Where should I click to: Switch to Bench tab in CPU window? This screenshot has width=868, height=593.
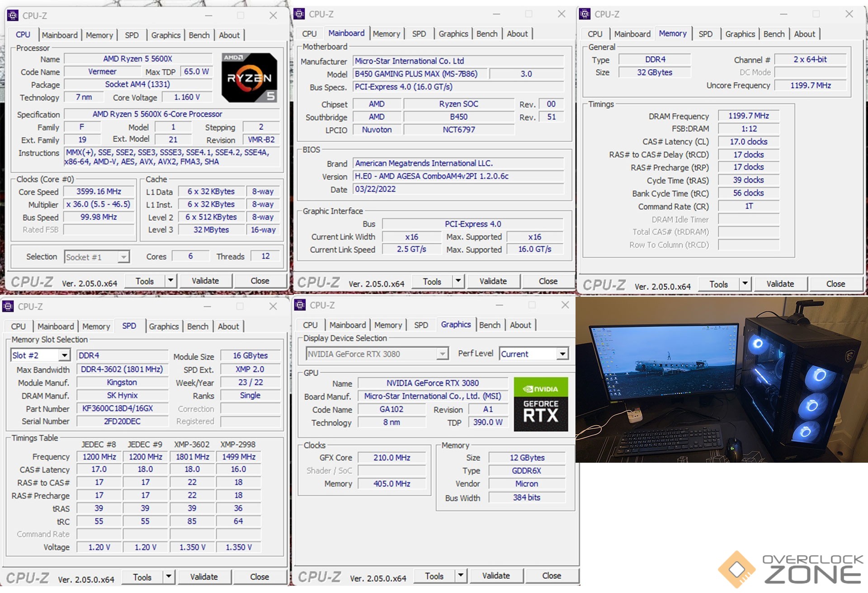(x=199, y=35)
